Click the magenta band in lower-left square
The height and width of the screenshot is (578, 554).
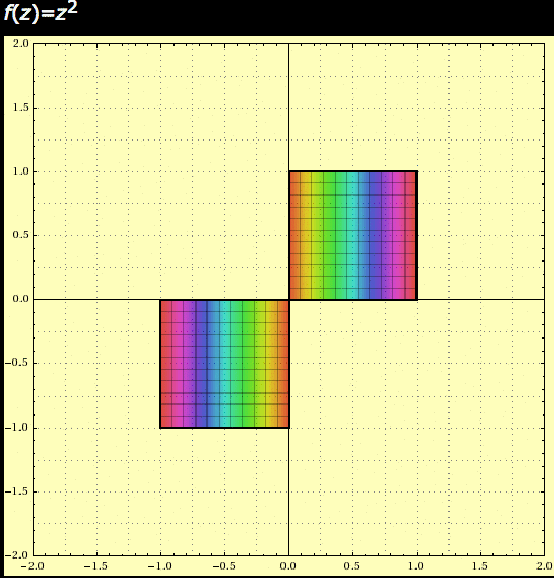point(180,364)
